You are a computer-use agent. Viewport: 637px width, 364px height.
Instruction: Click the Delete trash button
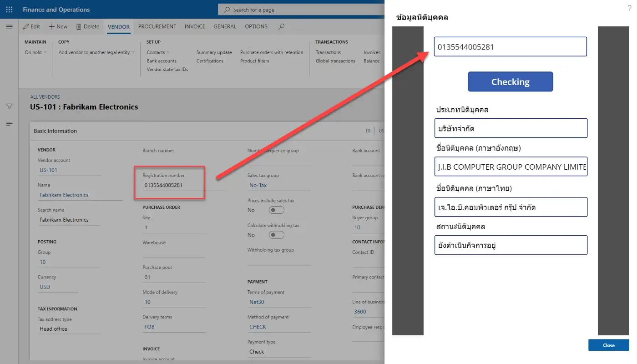(87, 27)
